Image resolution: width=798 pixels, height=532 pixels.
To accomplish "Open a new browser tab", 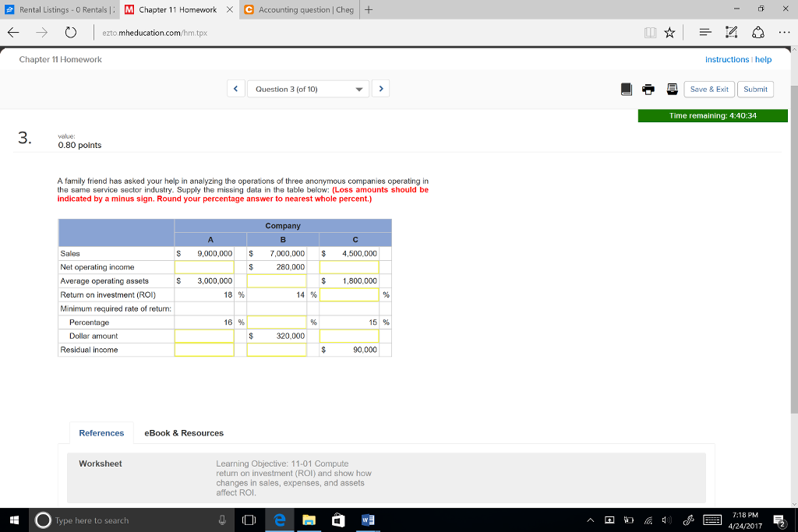I will pyautogui.click(x=369, y=9).
